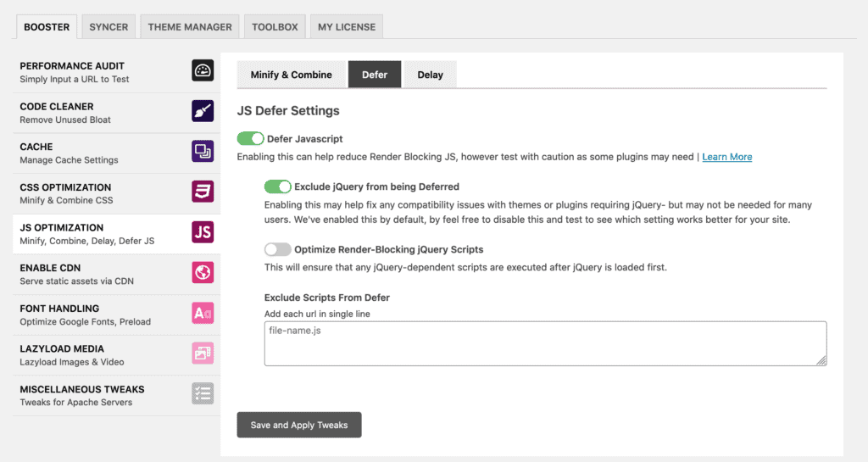Click the textarea resize handle corner
The image size is (868, 462).
coord(821,361)
